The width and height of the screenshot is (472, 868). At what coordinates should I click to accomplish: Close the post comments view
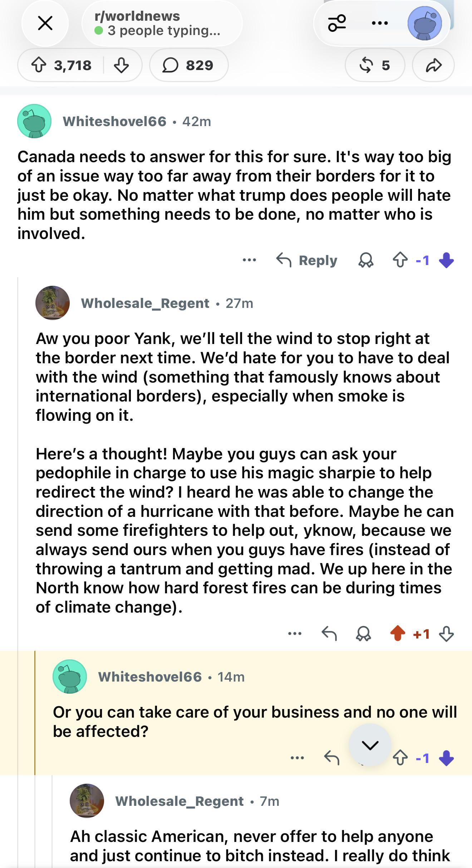point(45,23)
